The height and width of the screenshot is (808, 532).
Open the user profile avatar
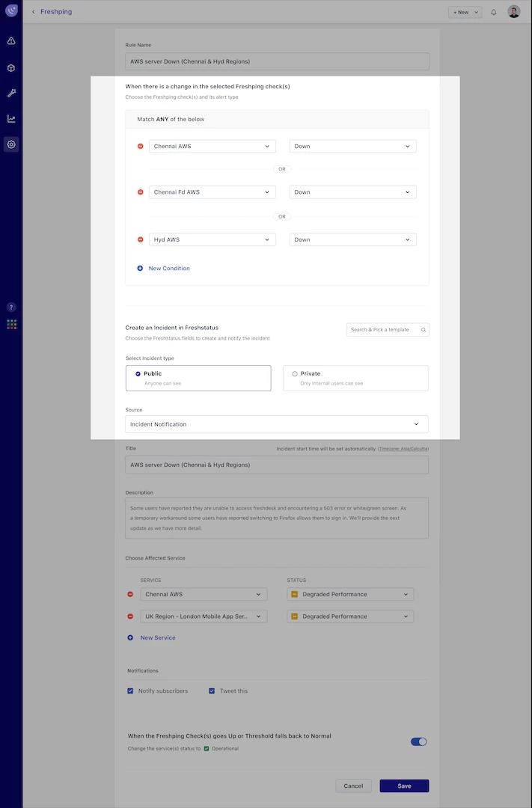[x=514, y=12]
